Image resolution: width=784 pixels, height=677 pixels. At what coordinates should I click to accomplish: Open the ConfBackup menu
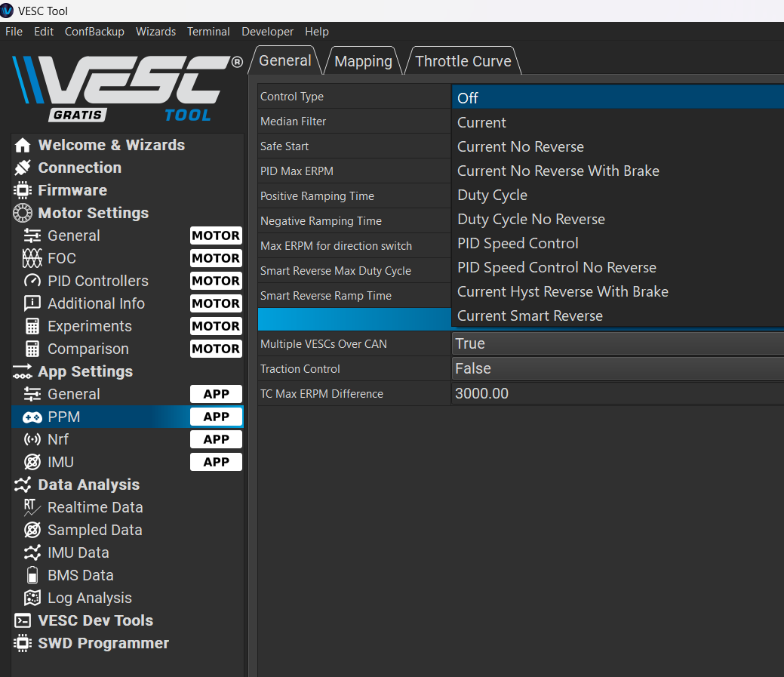pyautogui.click(x=94, y=32)
